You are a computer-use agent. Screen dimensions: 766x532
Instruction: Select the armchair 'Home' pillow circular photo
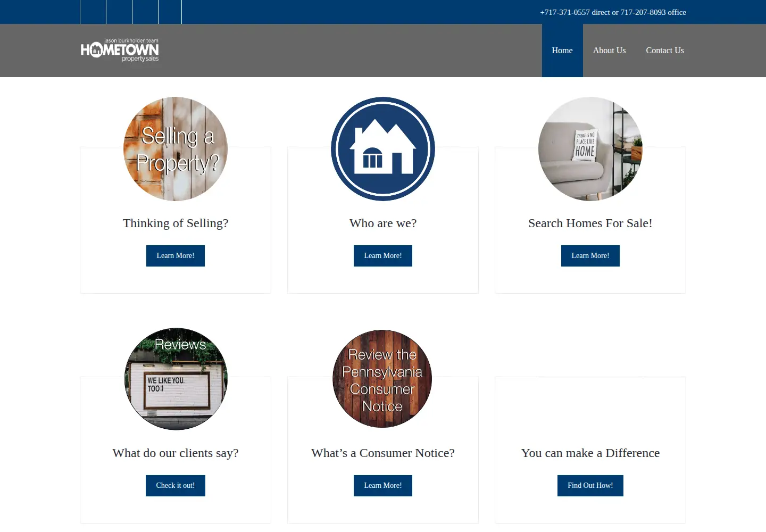(x=590, y=149)
